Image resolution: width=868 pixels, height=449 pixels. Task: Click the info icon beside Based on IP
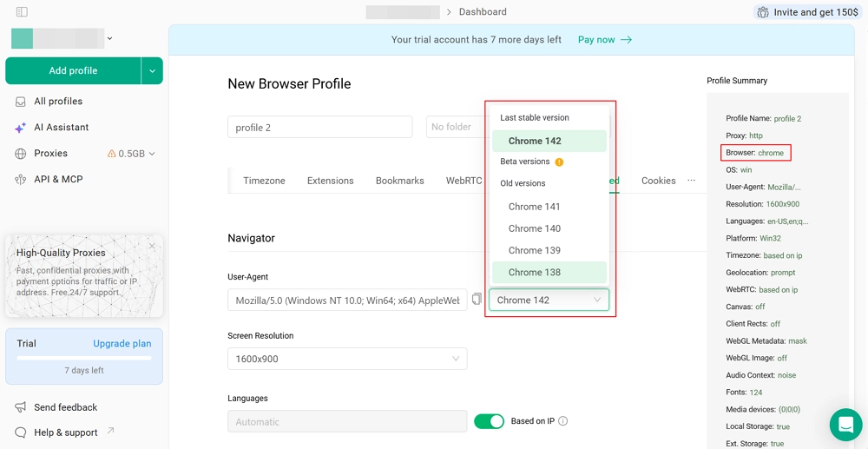coord(563,421)
